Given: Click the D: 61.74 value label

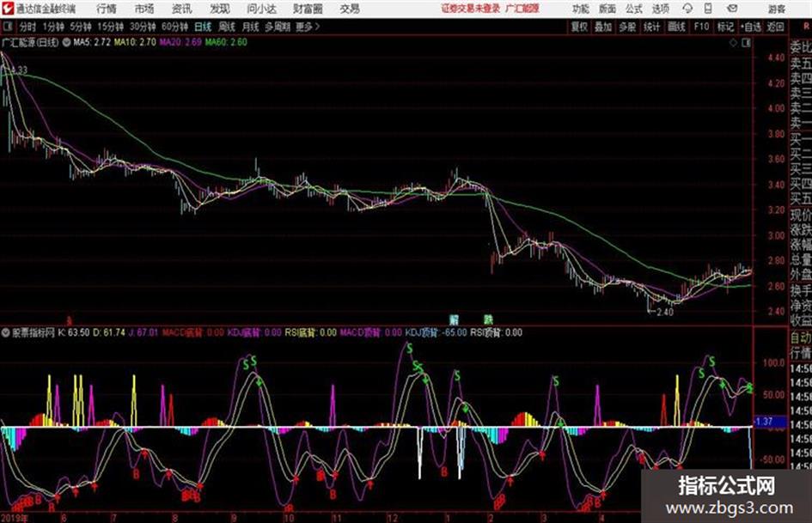Looking at the screenshot, I should (x=109, y=332).
